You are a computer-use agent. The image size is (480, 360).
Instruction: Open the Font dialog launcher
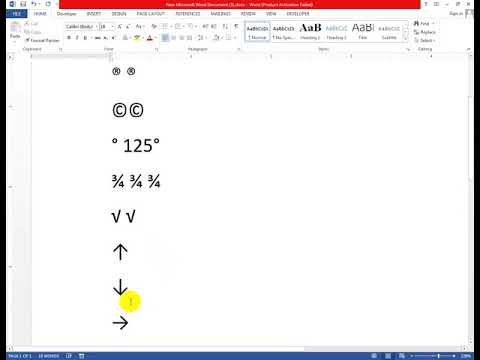pyautogui.click(x=156, y=49)
